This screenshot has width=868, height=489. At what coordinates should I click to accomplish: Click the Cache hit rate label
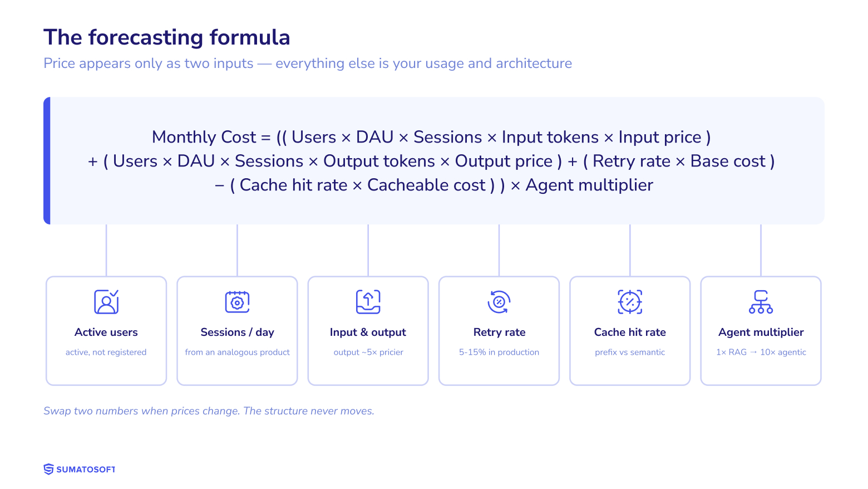coord(630,332)
